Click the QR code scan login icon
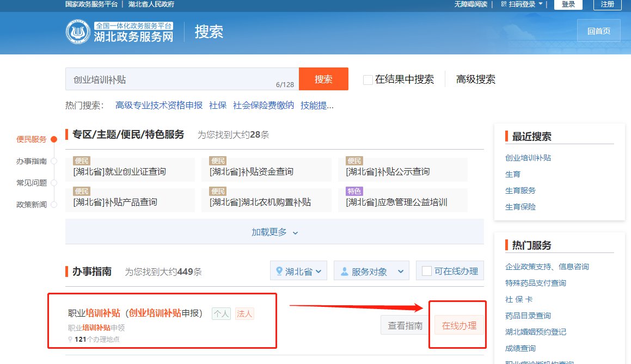Image resolution: width=631 pixels, height=364 pixels. [505, 4]
